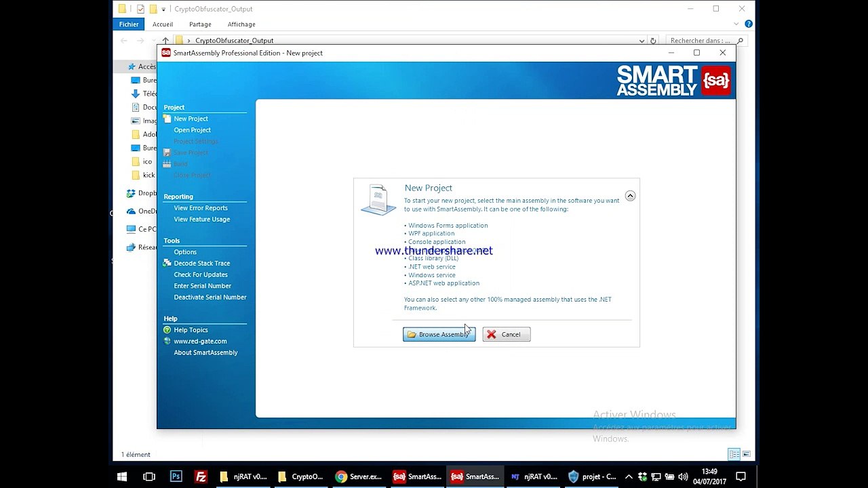Open Options under Tools
Screen dimensions: 868x488
click(x=185, y=252)
